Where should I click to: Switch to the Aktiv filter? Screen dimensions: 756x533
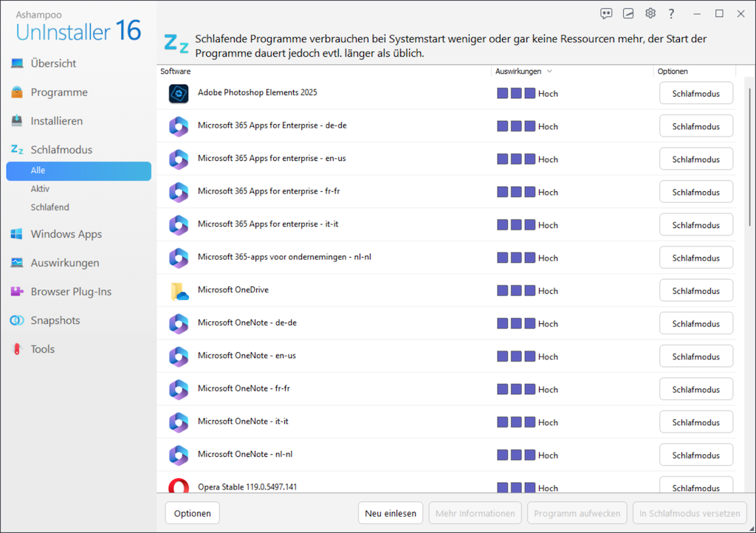[x=41, y=189]
